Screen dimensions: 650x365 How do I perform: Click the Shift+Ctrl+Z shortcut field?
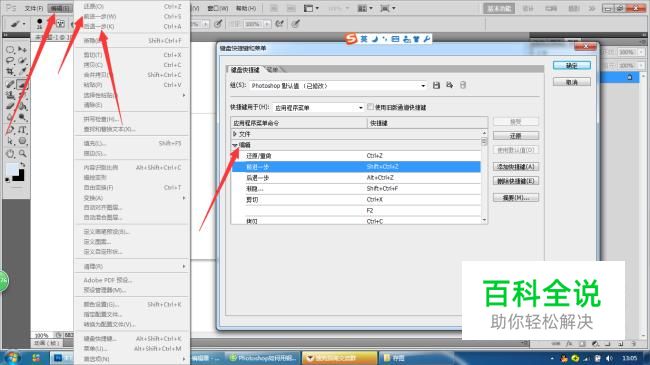point(423,167)
